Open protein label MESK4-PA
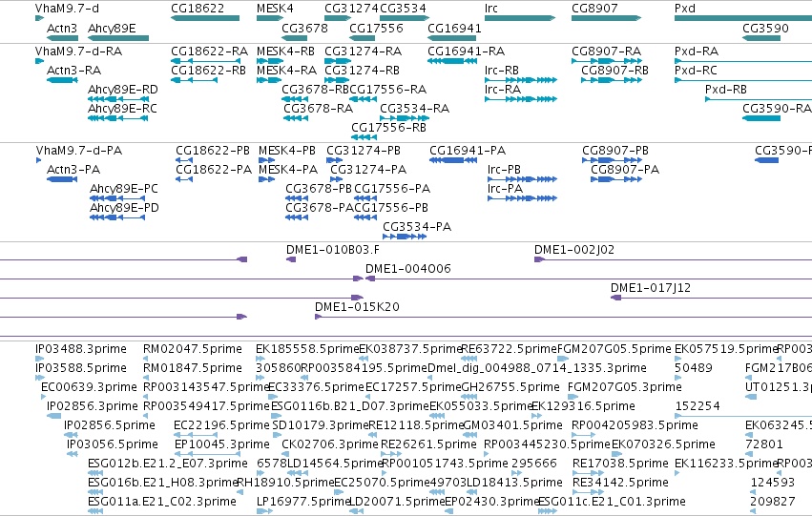The image size is (812, 516). tap(288, 170)
